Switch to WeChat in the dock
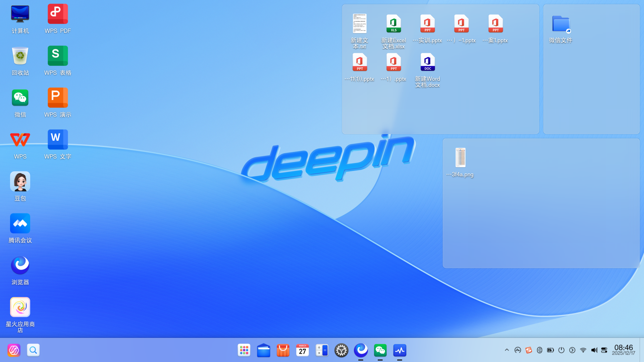 [380, 350]
